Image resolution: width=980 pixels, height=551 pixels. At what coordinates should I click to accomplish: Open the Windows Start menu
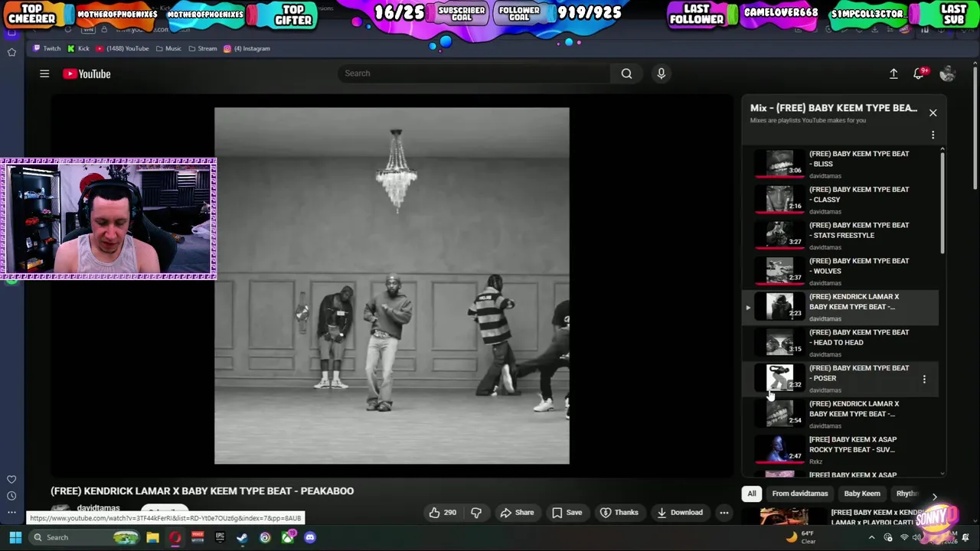pos(15,537)
